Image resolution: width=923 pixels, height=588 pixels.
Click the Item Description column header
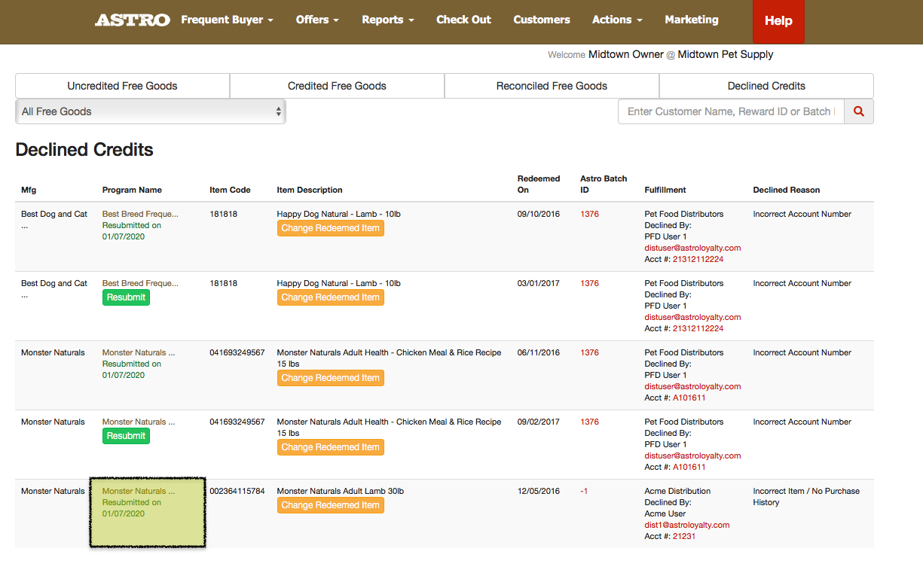click(310, 190)
